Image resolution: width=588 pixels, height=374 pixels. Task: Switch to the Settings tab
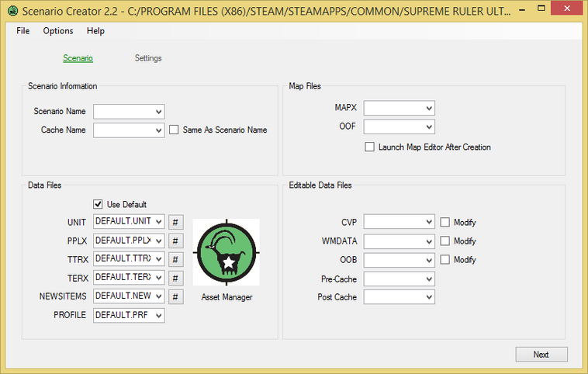(x=148, y=58)
